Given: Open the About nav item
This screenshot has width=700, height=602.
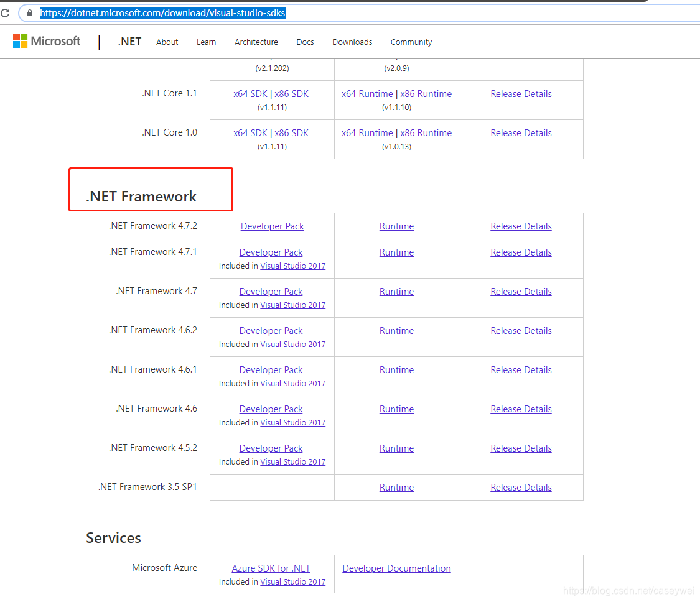Looking at the screenshot, I should (167, 42).
